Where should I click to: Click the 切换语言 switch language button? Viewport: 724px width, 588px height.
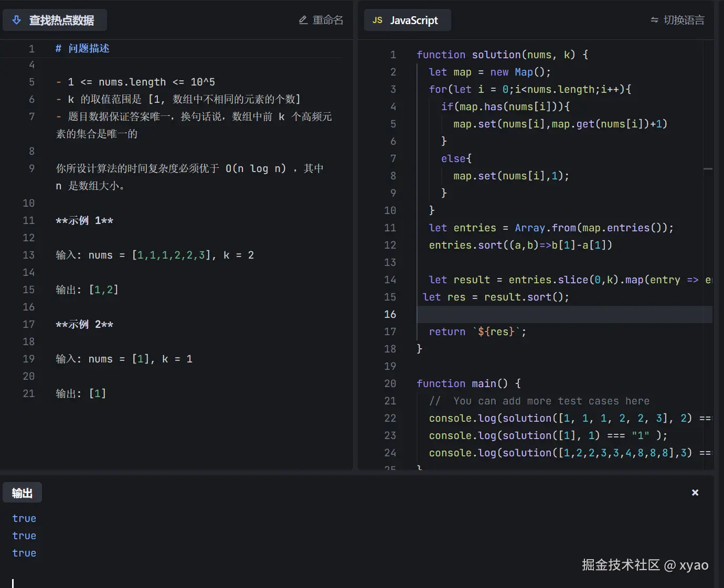[683, 20]
